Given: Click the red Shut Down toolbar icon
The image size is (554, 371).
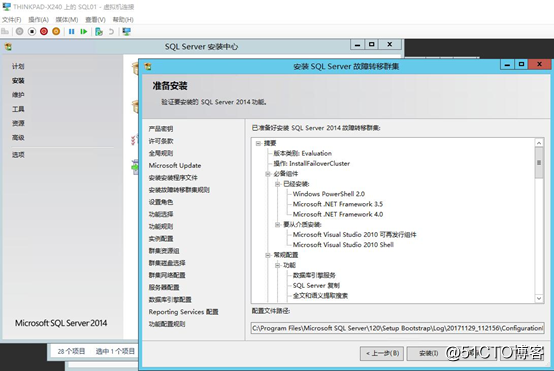Looking at the screenshot, I should click(x=44, y=31).
